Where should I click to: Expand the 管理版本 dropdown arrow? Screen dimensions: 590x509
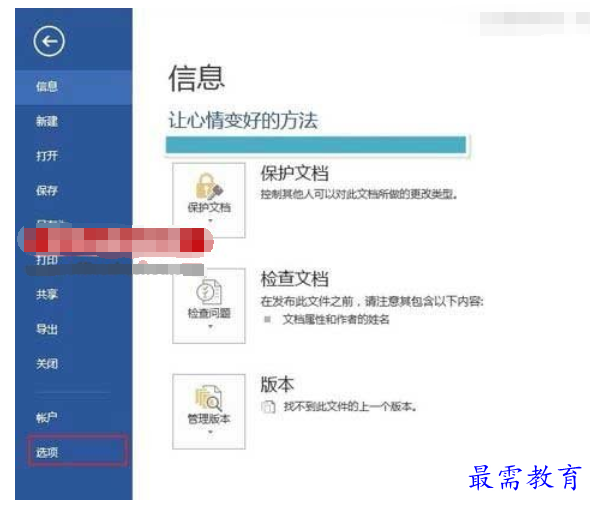pyautogui.click(x=210, y=432)
